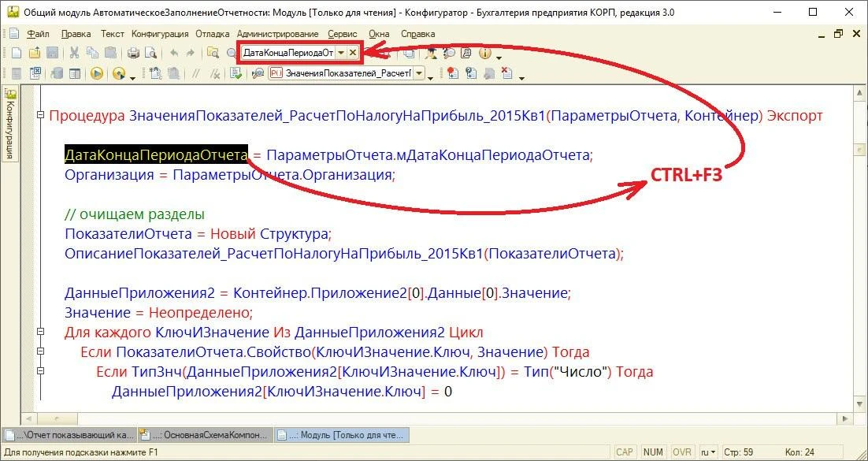Switch to the Модуль [Только для чте window tab
Image resolution: width=868 pixels, height=461 pixels.
click(342, 434)
